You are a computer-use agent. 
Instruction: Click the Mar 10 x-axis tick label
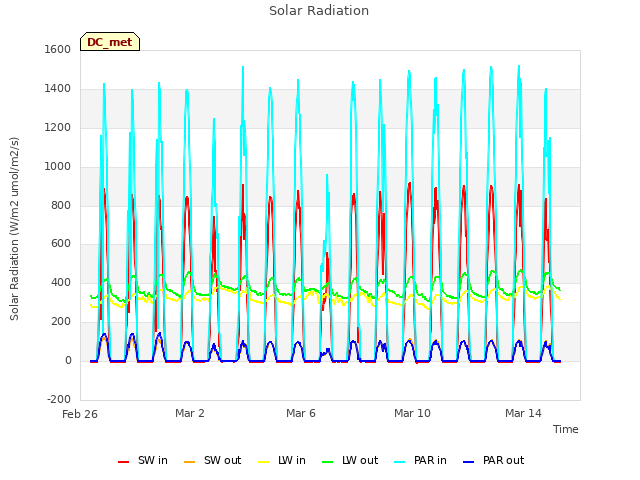click(x=412, y=413)
